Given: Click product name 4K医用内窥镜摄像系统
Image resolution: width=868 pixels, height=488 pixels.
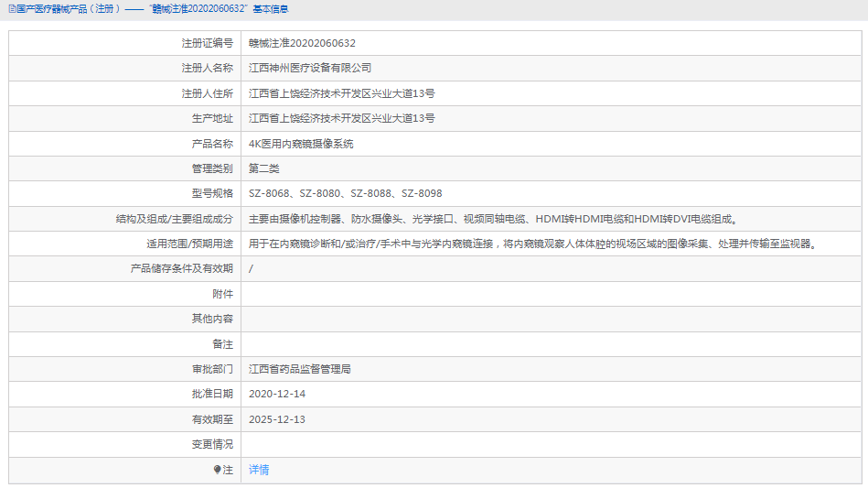Looking at the screenshot, I should tap(301, 144).
